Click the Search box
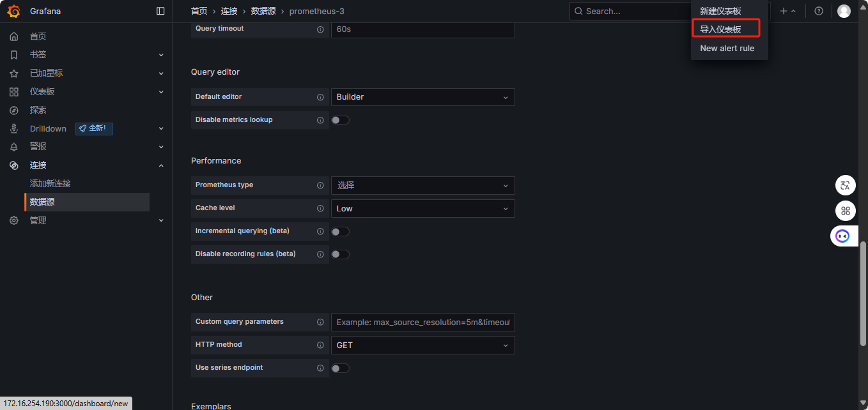The height and width of the screenshot is (410, 868). click(630, 11)
